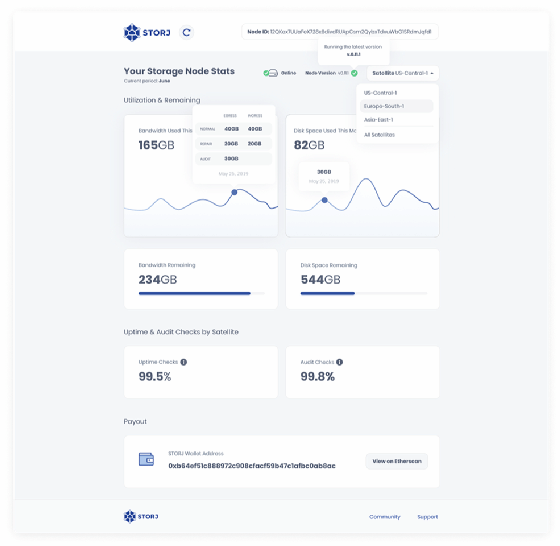This screenshot has height=546, width=560.
Task: Click the Your Storage Node Stats heading
Action: pos(179,71)
